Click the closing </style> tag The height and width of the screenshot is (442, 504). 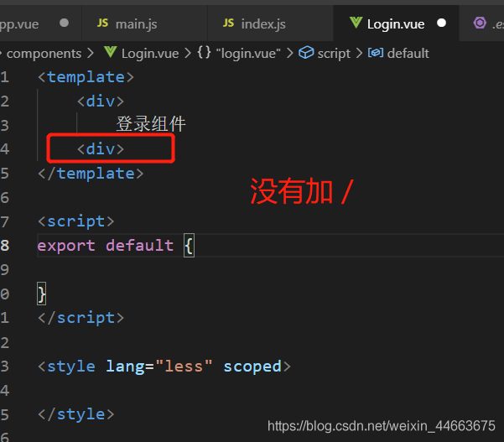click(x=76, y=414)
